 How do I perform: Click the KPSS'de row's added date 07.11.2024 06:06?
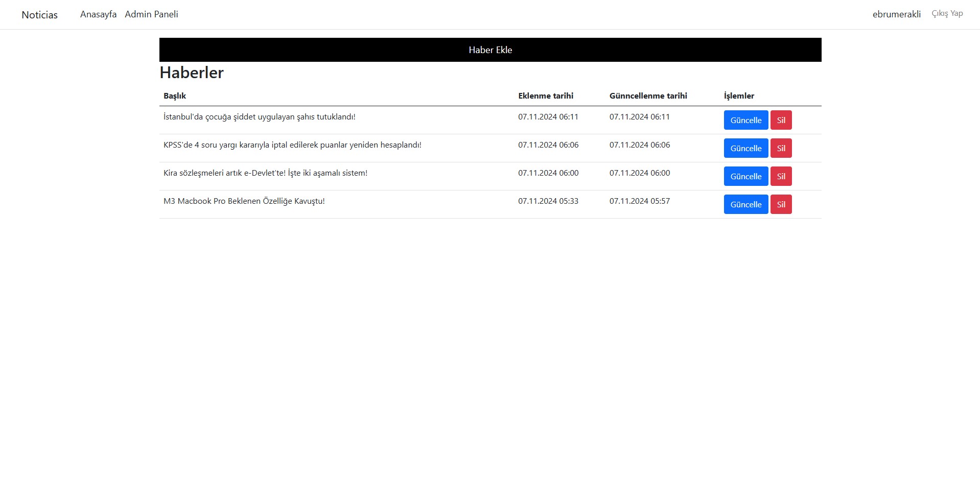548,145
